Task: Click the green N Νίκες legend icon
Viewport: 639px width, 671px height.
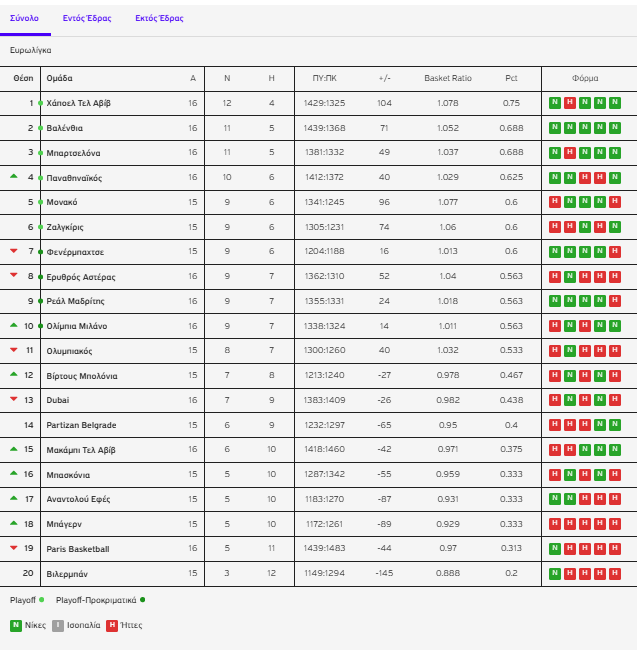Action: tap(16, 625)
